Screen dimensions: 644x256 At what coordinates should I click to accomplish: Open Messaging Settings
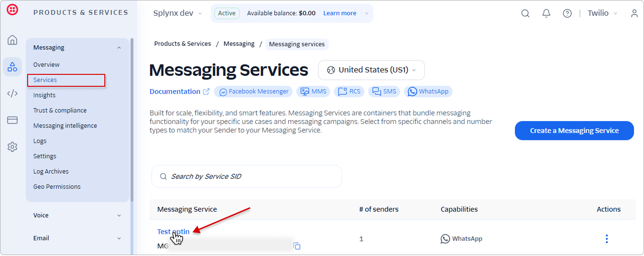pyautogui.click(x=45, y=156)
